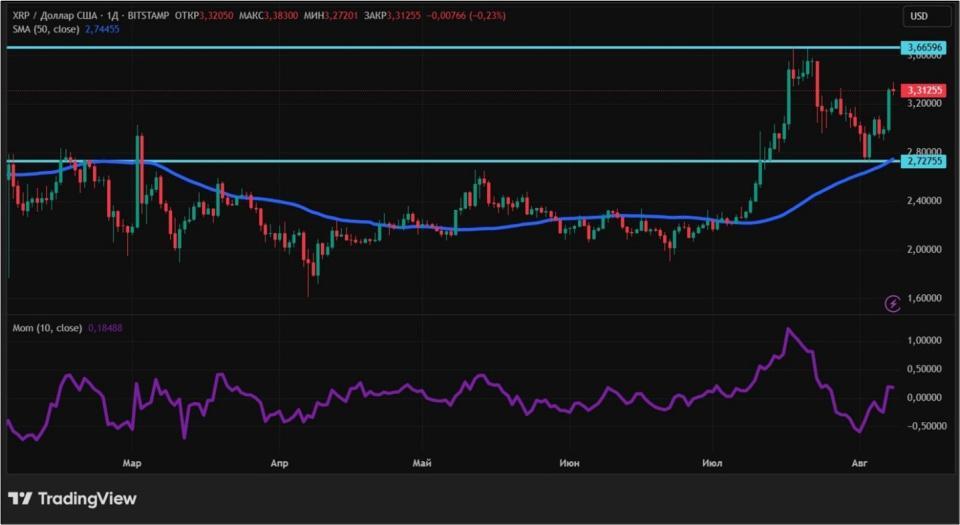Click the Апр date label on time axis

coord(279,464)
